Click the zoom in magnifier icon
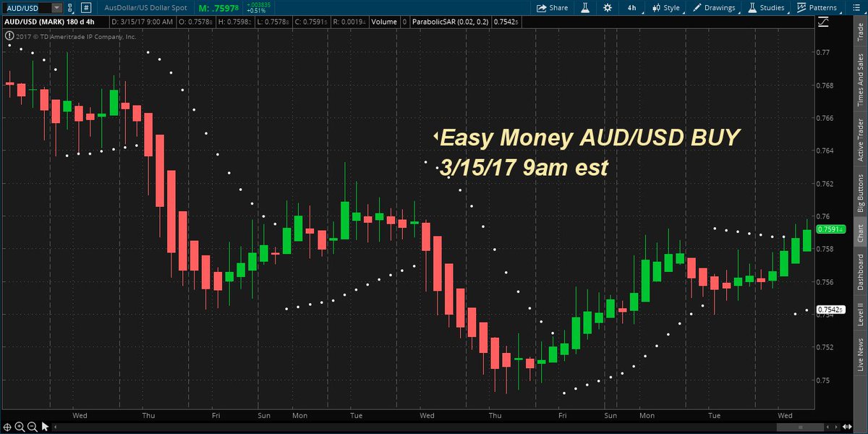The width and height of the screenshot is (868, 434). tap(20, 427)
